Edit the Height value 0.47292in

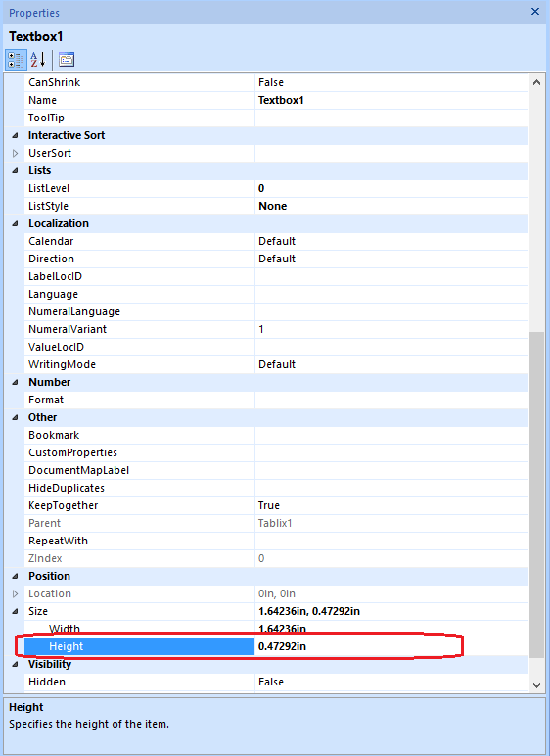(x=391, y=647)
